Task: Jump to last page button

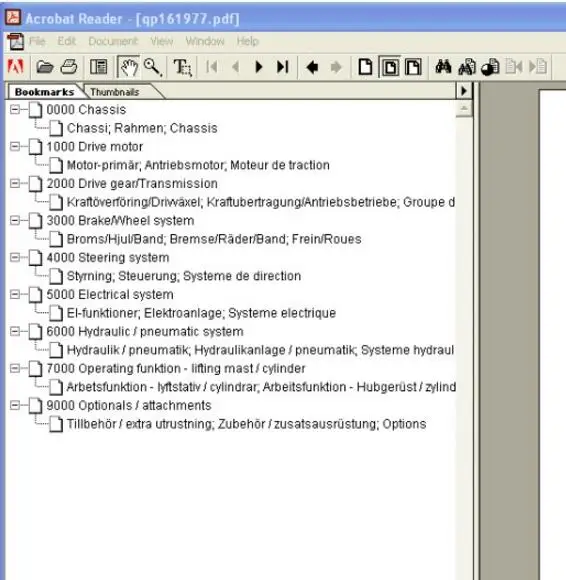Action: click(282, 67)
